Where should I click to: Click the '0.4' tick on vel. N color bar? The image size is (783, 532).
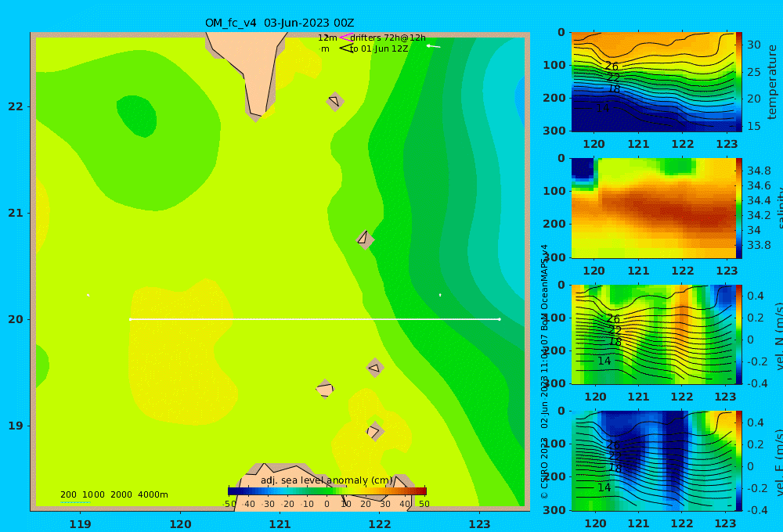[x=756, y=296]
